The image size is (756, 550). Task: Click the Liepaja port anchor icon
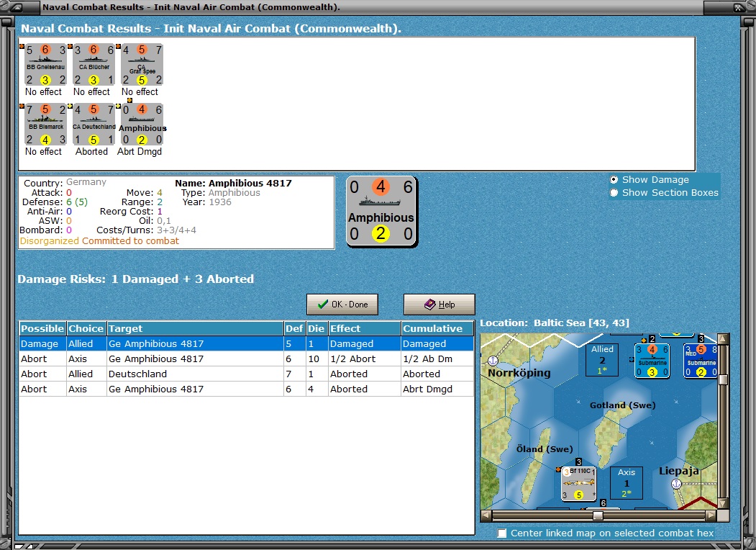coord(676,484)
